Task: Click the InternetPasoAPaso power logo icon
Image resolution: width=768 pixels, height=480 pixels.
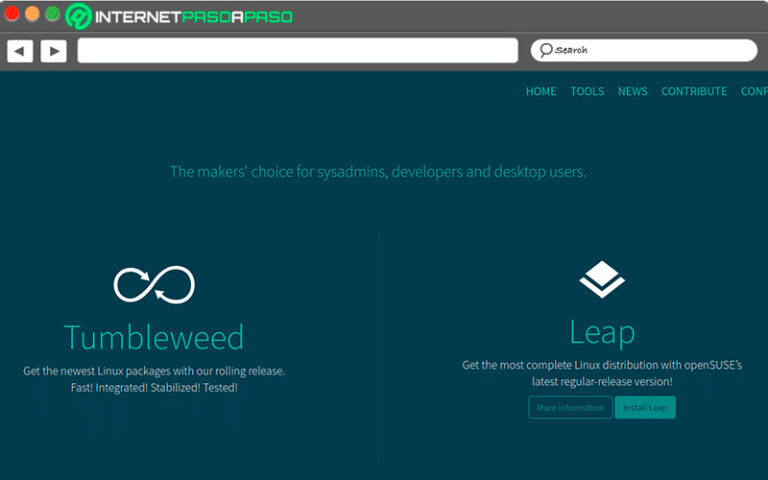Action: pyautogui.click(x=79, y=16)
